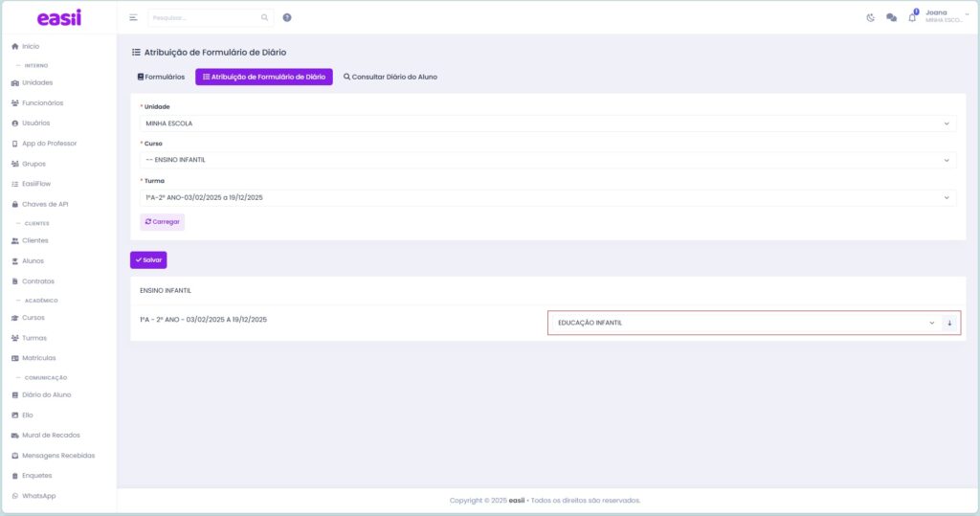Screen dimensions: 980x516
Task: Open the Curso dropdown
Action: coord(547,160)
